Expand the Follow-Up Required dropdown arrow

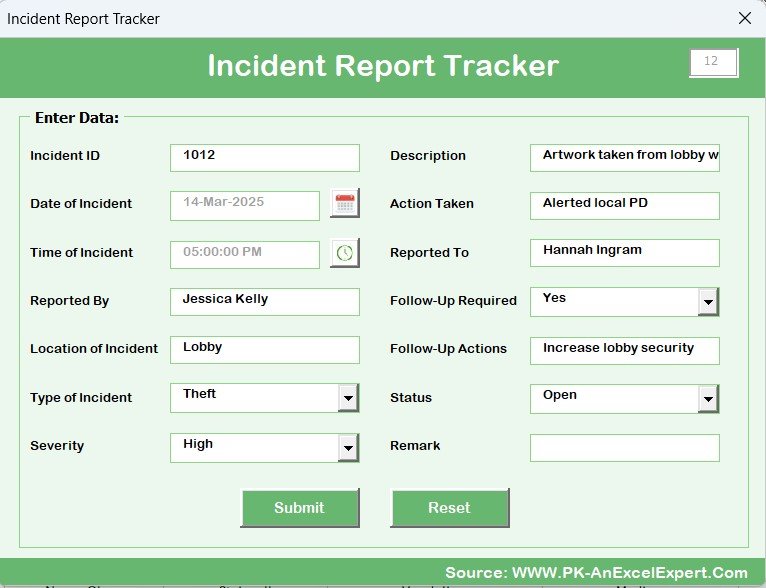pos(708,302)
